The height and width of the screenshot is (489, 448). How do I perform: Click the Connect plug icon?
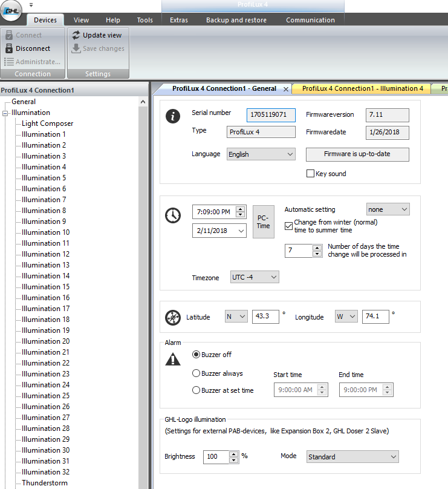(9, 35)
